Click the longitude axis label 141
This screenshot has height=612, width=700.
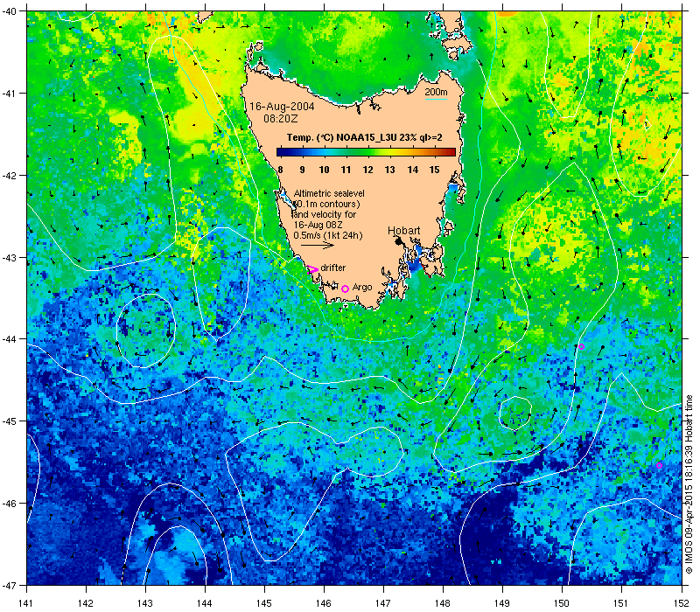(26, 603)
